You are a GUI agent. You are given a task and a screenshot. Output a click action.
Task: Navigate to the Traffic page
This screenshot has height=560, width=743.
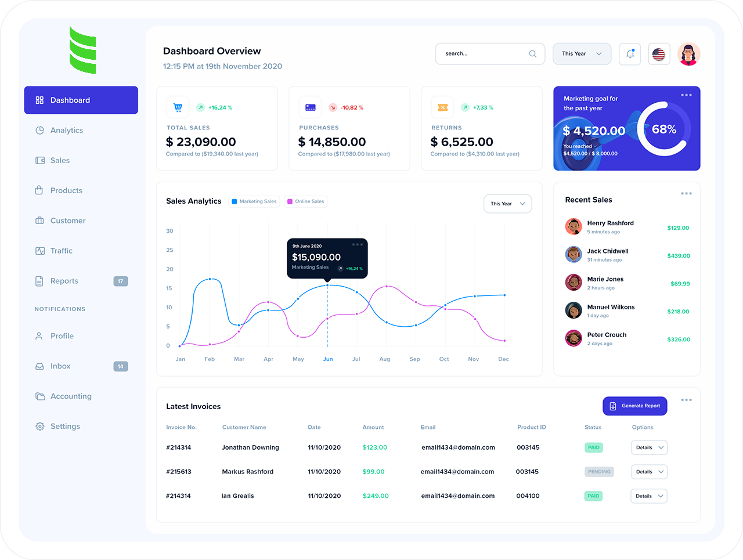[x=61, y=251]
